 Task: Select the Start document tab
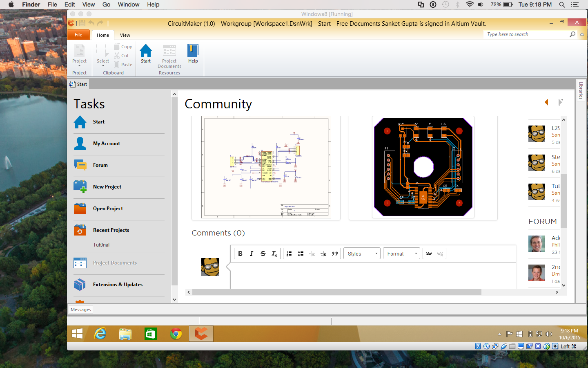78,84
